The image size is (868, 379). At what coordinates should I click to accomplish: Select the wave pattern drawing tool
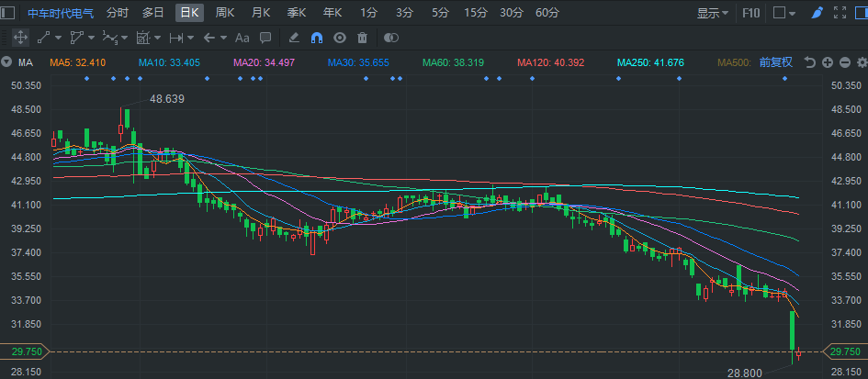110,38
